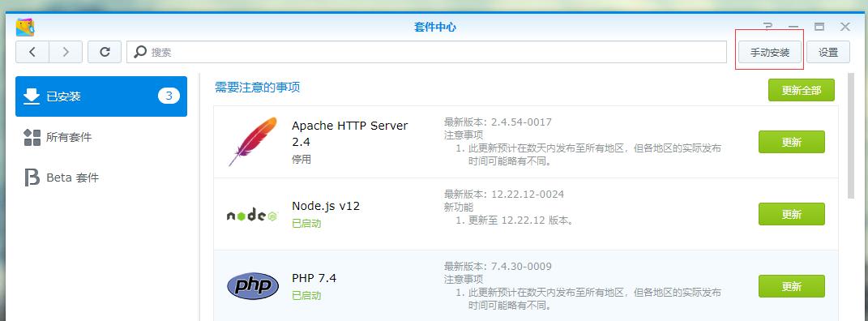
Task: Click the search magnifier icon
Action: (x=140, y=52)
